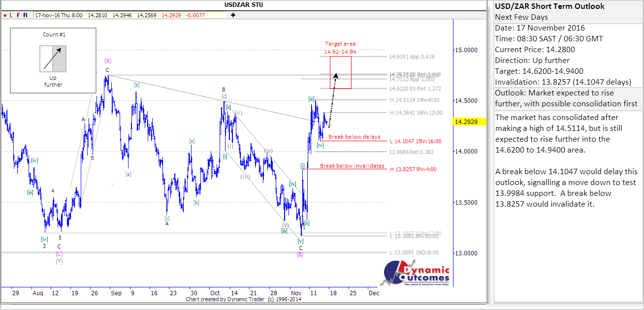Toggle the F button in chart toolbar
644x310 pixels.
point(18,15)
